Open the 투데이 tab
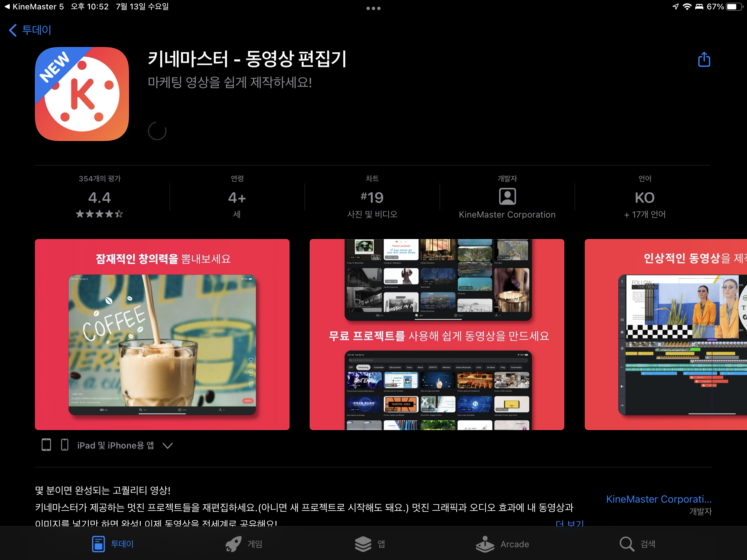747x560 pixels. (113, 544)
